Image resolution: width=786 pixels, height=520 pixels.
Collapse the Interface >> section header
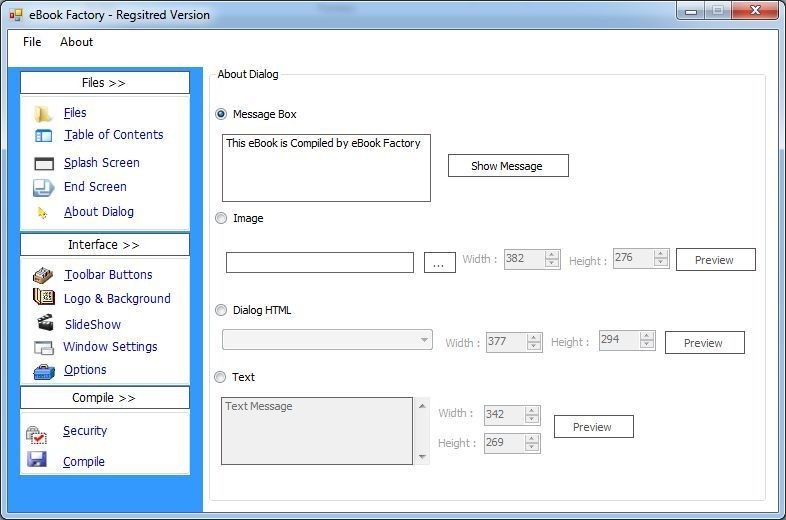[105, 245]
